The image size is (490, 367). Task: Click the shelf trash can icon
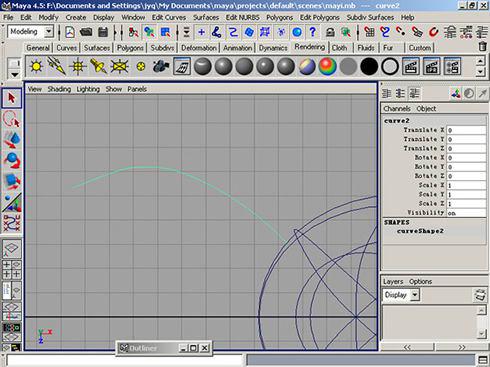point(482,46)
